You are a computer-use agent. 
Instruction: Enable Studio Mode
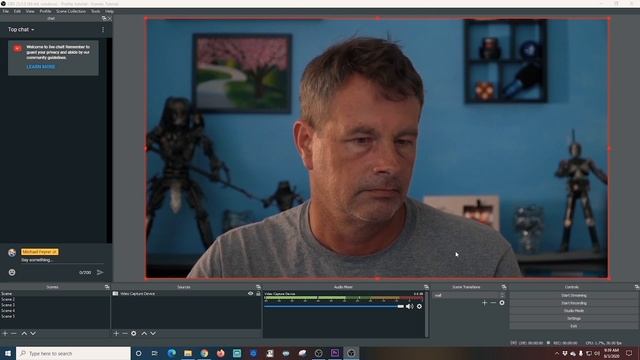pos(573,311)
